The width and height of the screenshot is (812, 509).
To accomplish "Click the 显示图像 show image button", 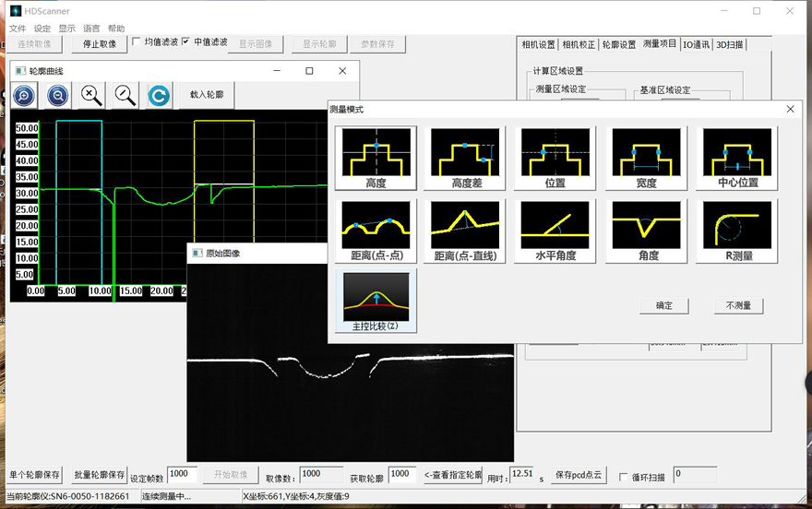I will [x=256, y=44].
